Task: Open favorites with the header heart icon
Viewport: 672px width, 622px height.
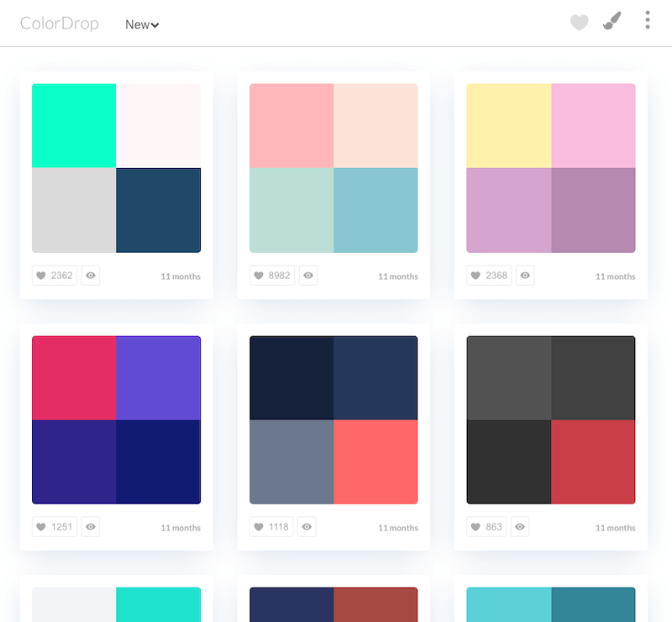Action: (x=579, y=23)
